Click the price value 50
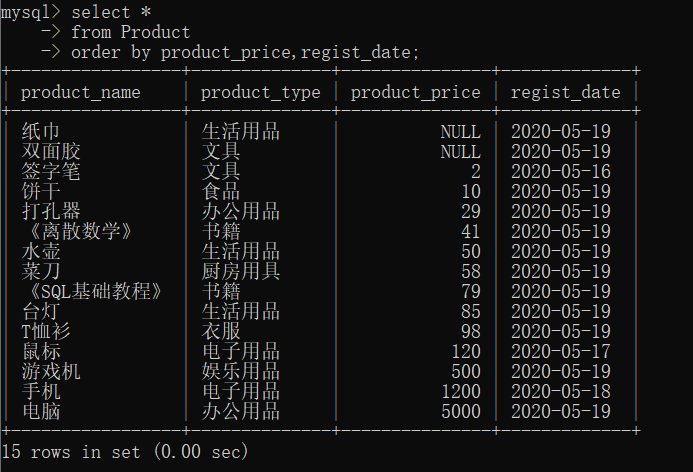The width and height of the screenshot is (693, 472). tap(471, 251)
